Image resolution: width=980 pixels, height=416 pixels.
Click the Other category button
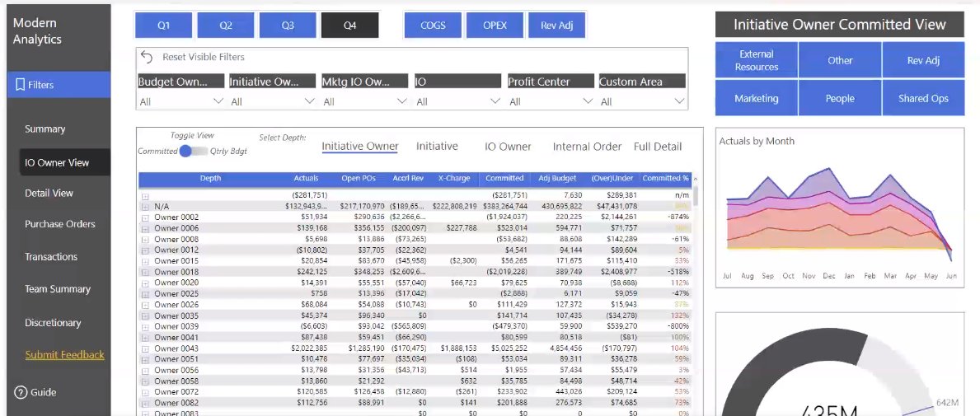840,60
